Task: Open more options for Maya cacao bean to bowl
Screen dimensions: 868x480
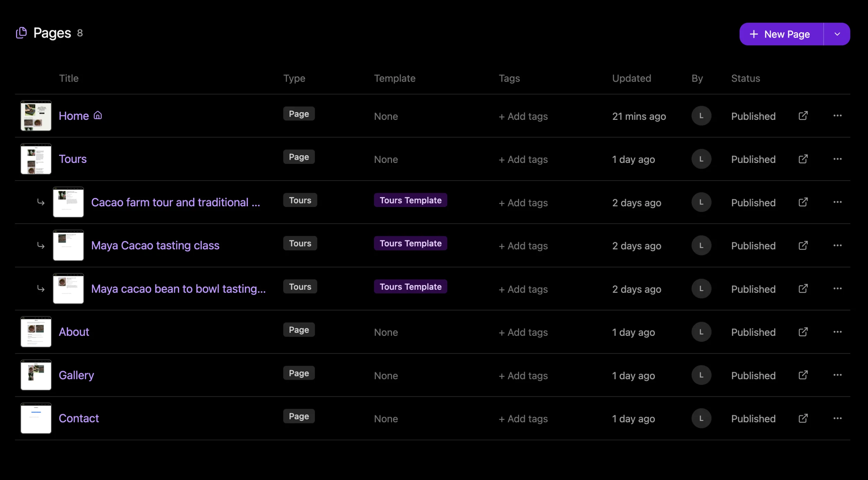Action: tap(837, 289)
